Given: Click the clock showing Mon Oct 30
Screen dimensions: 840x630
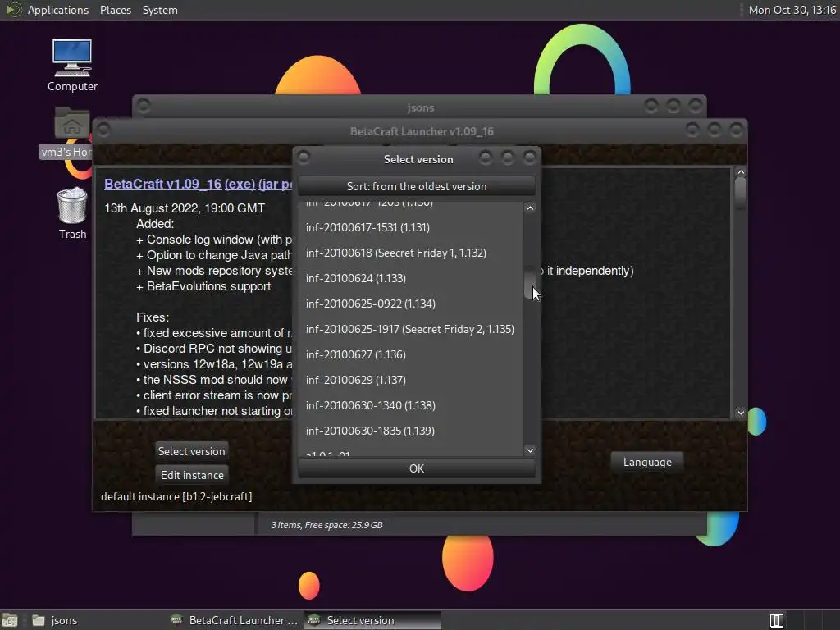Looking at the screenshot, I should click(792, 10).
